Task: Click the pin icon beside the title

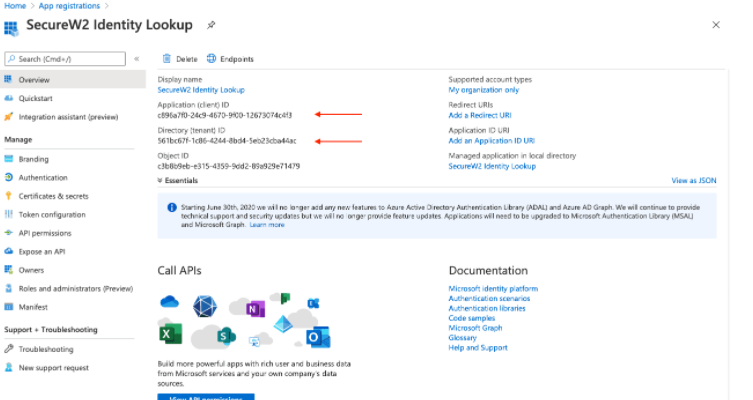Action: tap(211, 25)
